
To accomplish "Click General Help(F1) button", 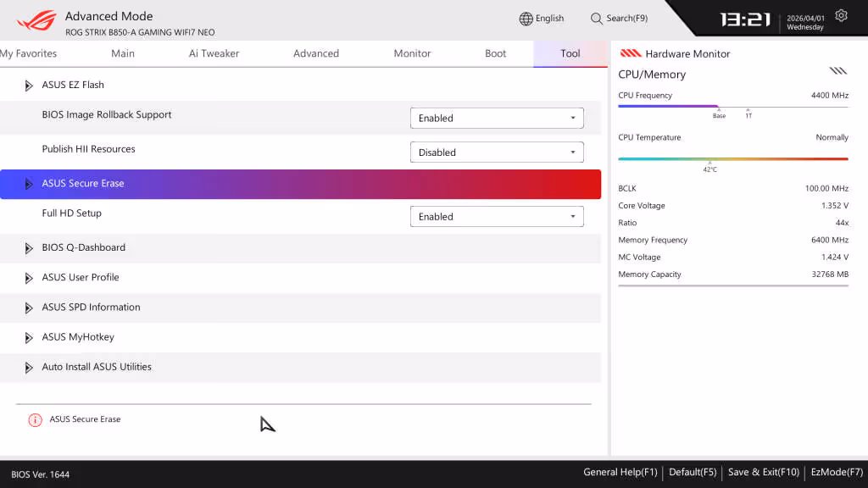I will 620,473.
